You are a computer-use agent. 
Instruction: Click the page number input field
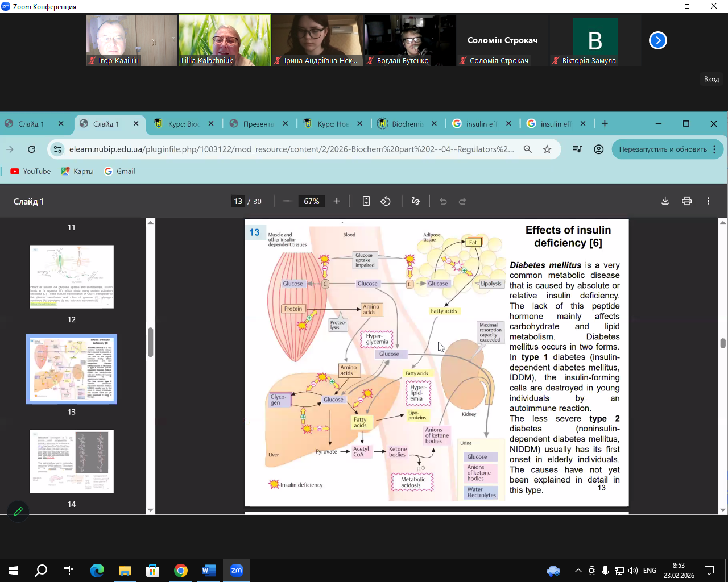pos(238,201)
